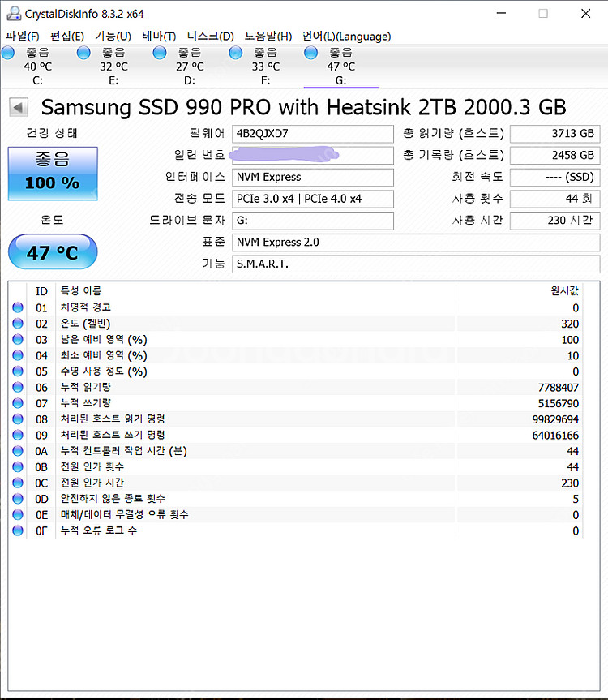
Task: Click the 좋음 100 % health status button
Action: [53, 174]
